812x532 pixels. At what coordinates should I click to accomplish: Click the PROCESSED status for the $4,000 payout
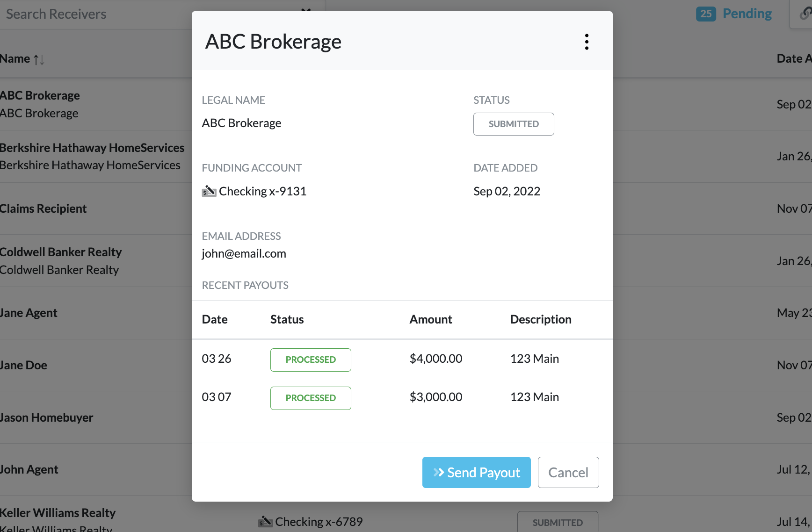click(x=310, y=359)
